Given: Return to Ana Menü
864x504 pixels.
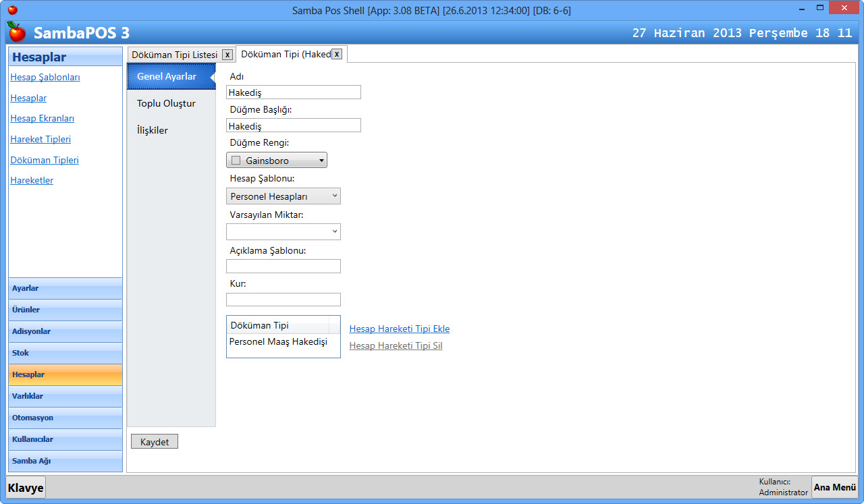Looking at the screenshot, I should click(x=834, y=488).
